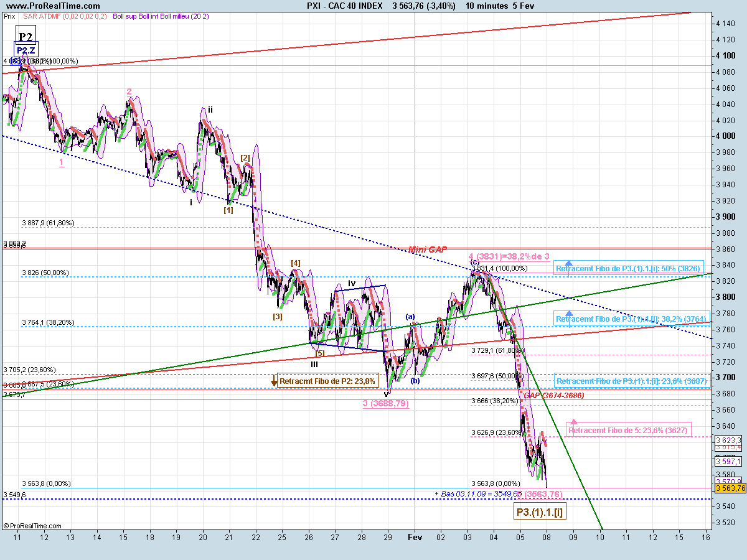Click the 'Retracemt Fibo de 5: 23,6% (3627)' box

(629, 430)
